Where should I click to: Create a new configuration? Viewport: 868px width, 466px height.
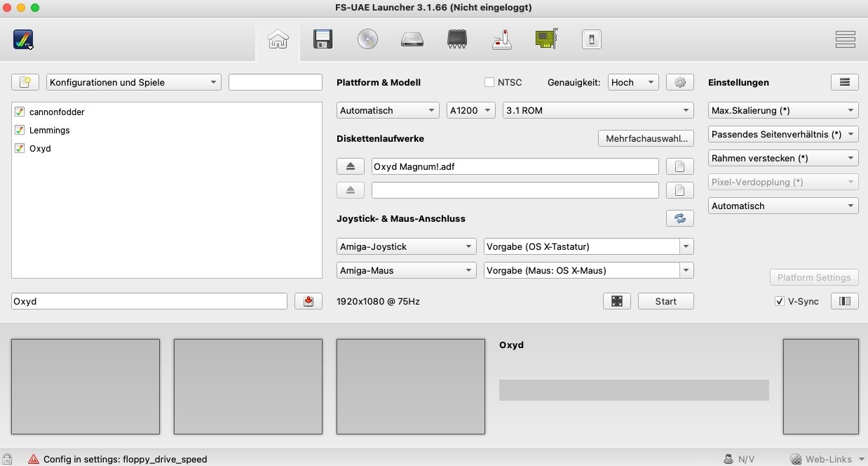[25, 82]
